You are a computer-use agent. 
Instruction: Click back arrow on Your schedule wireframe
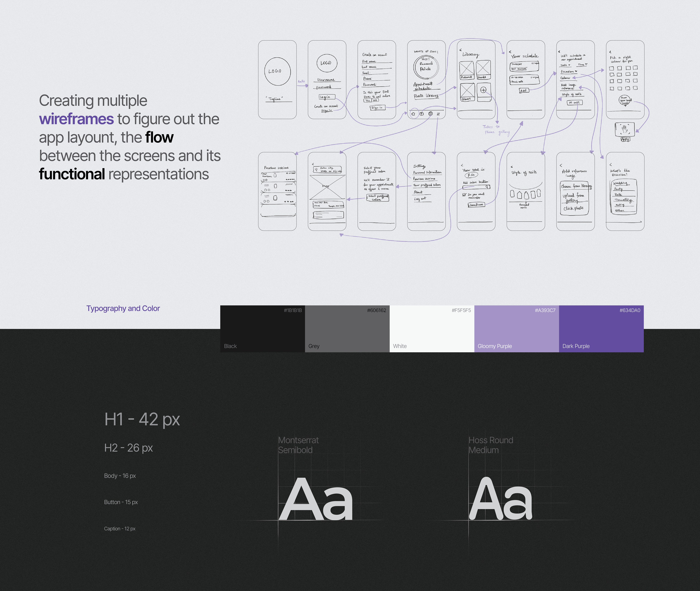510,52
